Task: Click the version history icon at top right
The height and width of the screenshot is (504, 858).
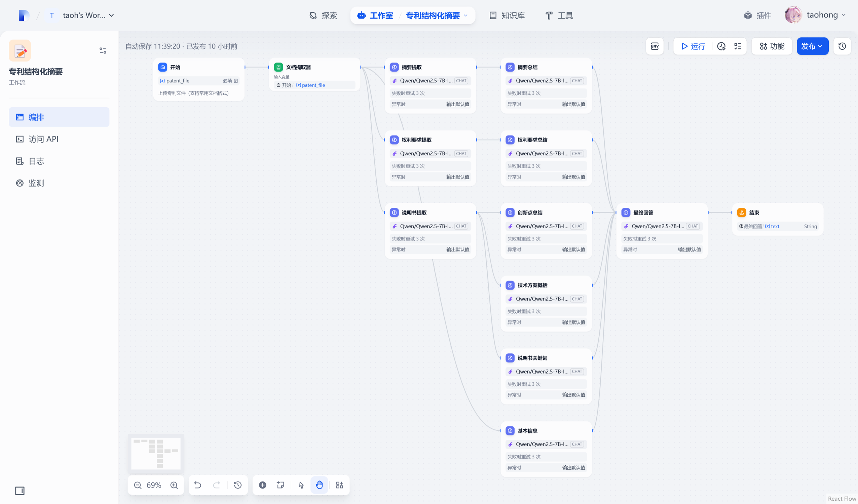Action: pyautogui.click(x=842, y=46)
